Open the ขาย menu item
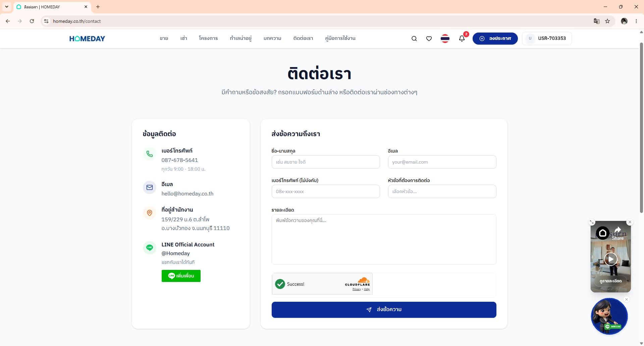The width and height of the screenshot is (644, 346). [164, 38]
